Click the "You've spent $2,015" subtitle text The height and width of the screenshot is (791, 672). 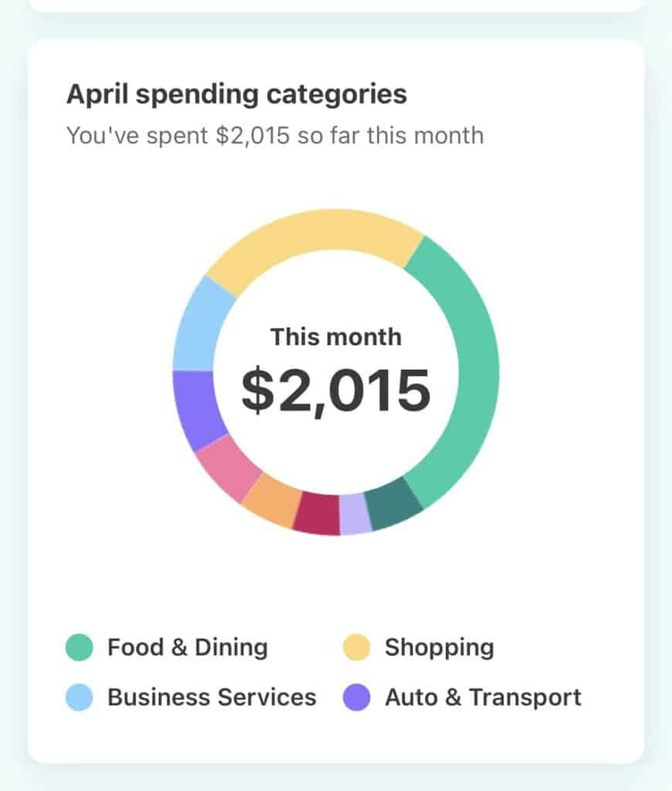point(275,136)
